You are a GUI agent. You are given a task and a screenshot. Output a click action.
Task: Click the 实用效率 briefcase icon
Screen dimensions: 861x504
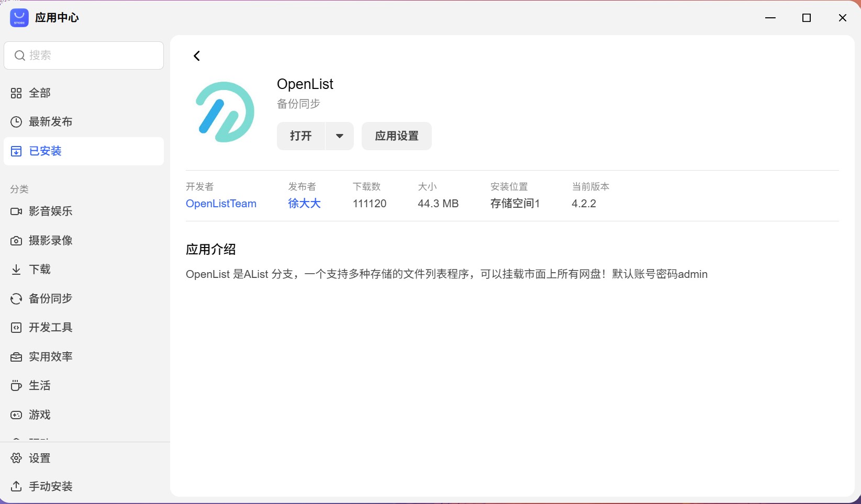click(x=16, y=357)
